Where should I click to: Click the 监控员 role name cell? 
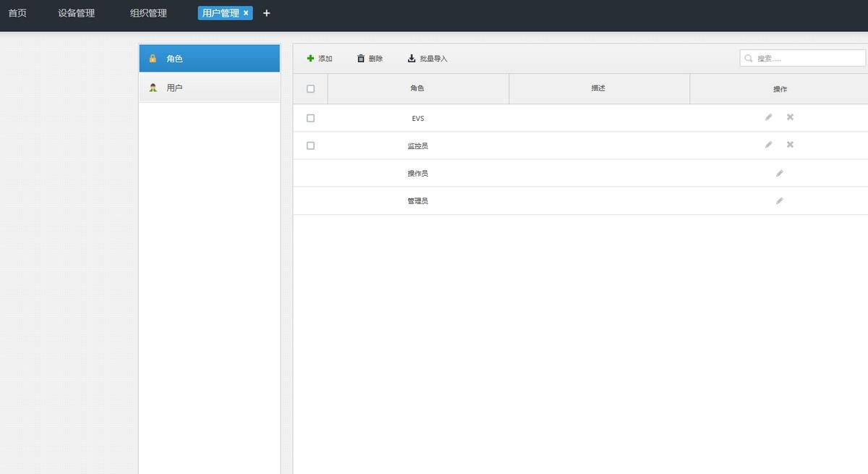point(418,145)
